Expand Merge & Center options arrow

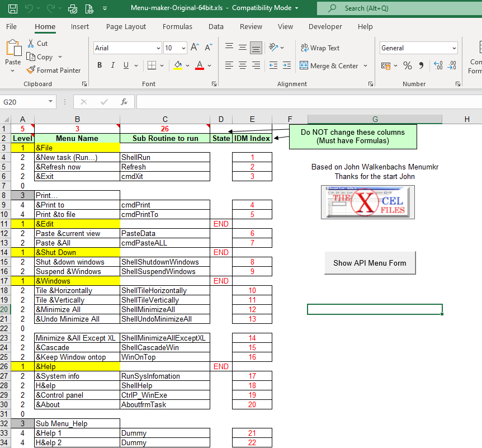pyautogui.click(x=365, y=65)
